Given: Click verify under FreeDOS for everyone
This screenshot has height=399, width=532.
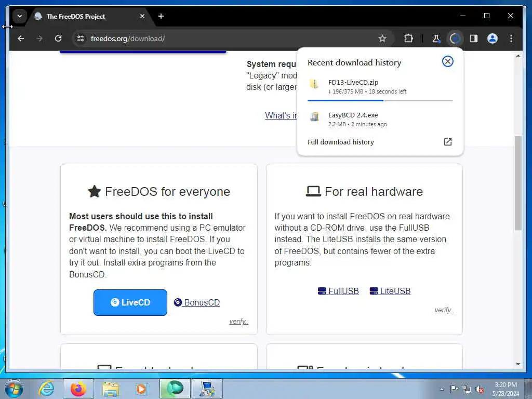Looking at the screenshot, I should [239, 321].
